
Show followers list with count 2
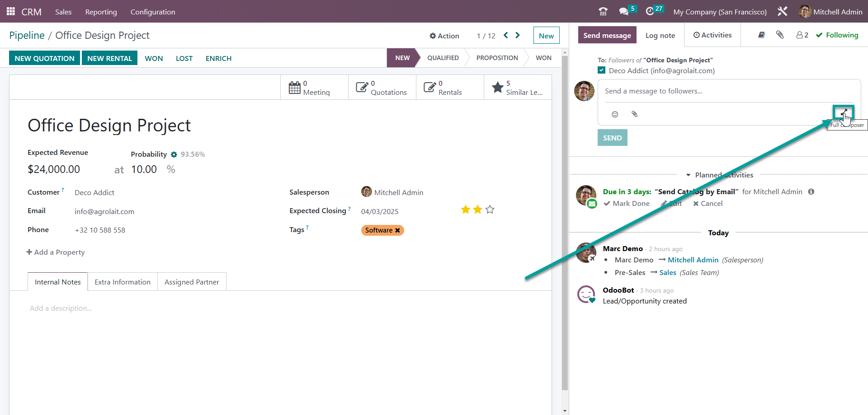[x=802, y=35]
